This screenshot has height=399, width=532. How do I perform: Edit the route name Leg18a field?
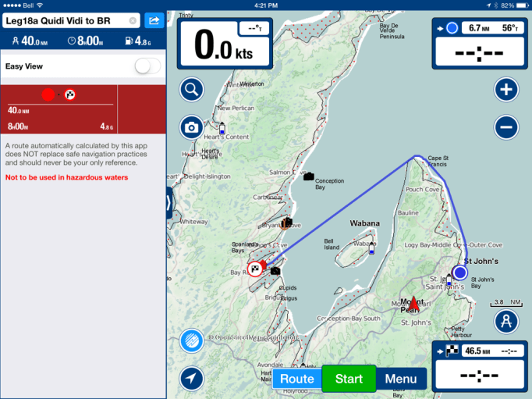pyautogui.click(x=66, y=20)
